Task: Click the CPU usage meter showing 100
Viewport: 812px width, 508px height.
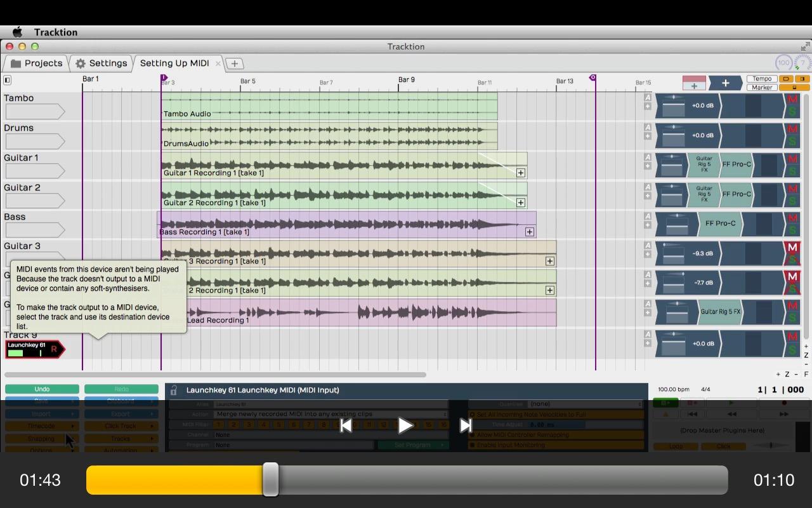Action: 784,62
